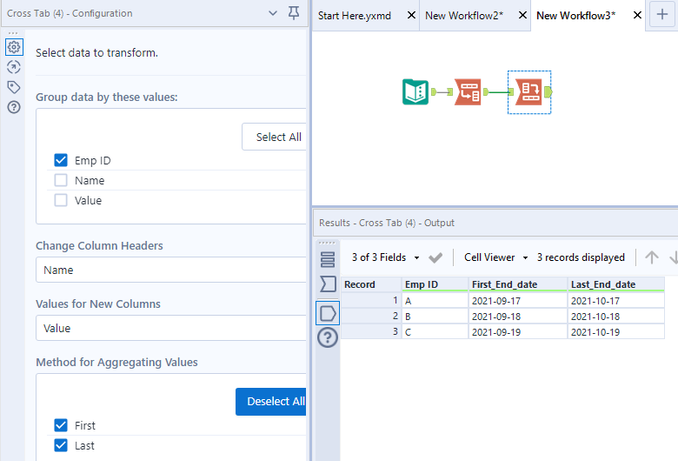Open the navigation arrow tab in configuration
The width and height of the screenshot is (678, 461).
[14, 67]
